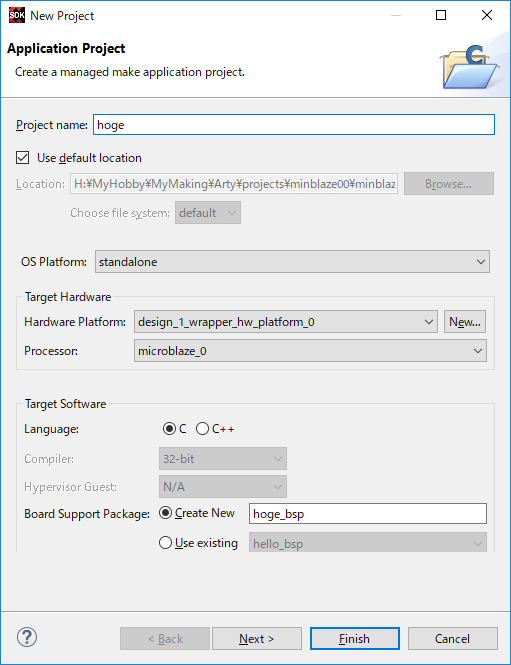Click the New... hardware platform button
This screenshot has width=511, height=665.
click(465, 322)
